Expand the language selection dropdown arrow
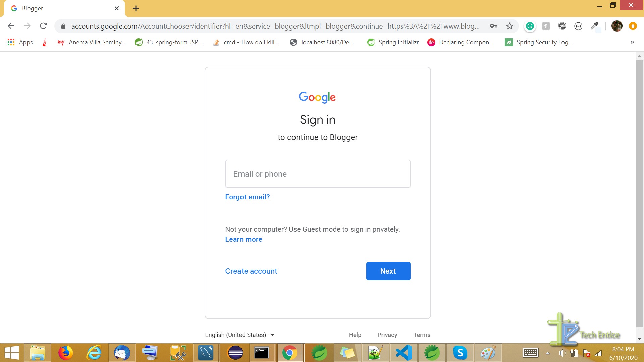644x362 pixels. (273, 335)
